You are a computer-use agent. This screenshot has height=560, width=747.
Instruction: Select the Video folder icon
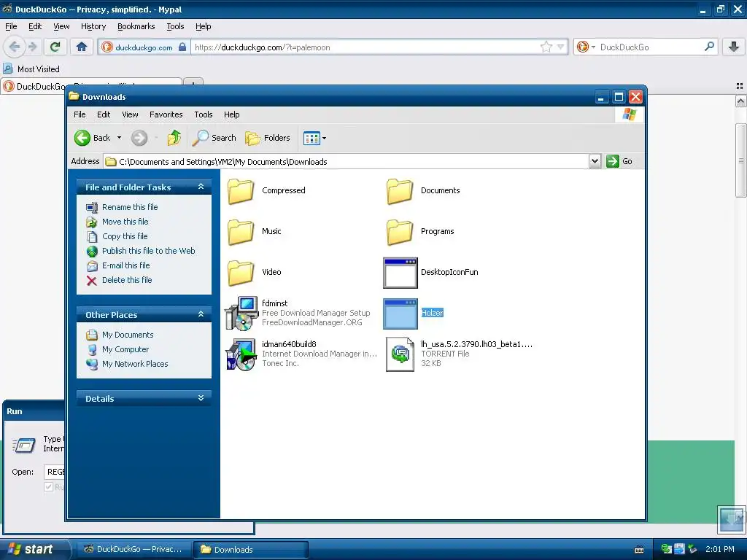[x=241, y=273]
